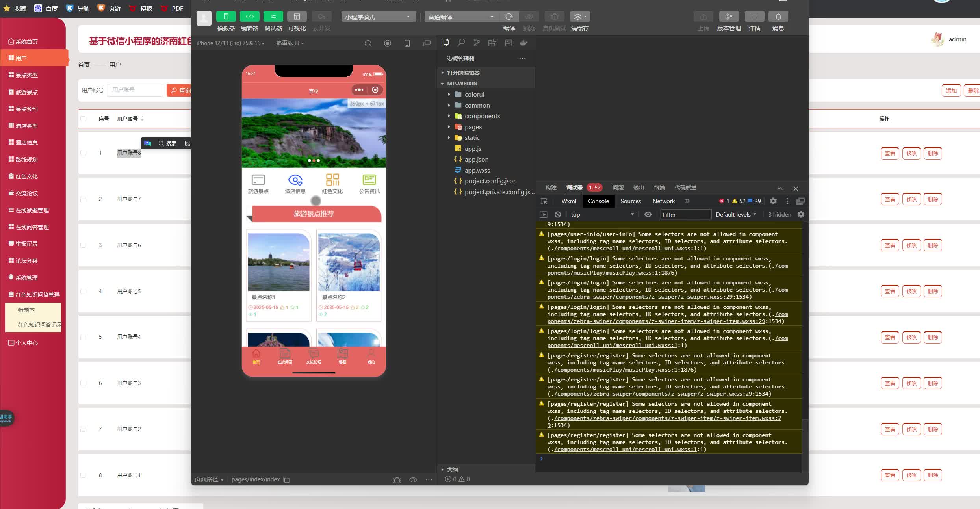980x509 pixels.
Task: Select 景点类型 in the left sidebar
Action: coord(26,75)
